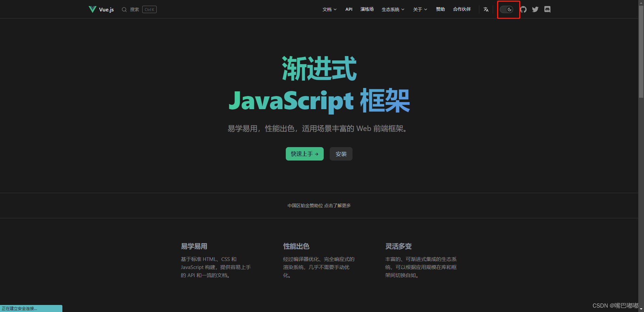Click the 快速上手 button
644x312 pixels.
(x=304, y=154)
